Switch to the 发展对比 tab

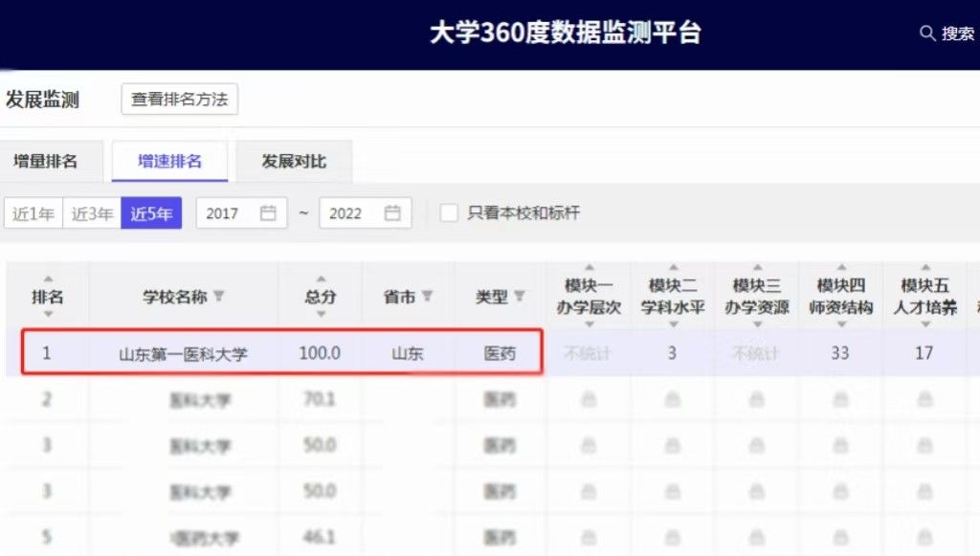click(x=294, y=162)
